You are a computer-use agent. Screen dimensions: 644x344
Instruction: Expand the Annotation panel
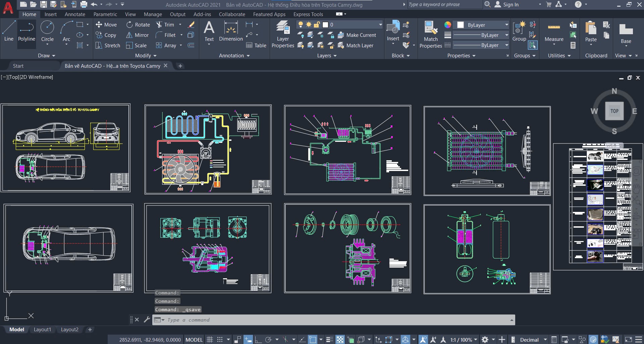click(x=234, y=55)
